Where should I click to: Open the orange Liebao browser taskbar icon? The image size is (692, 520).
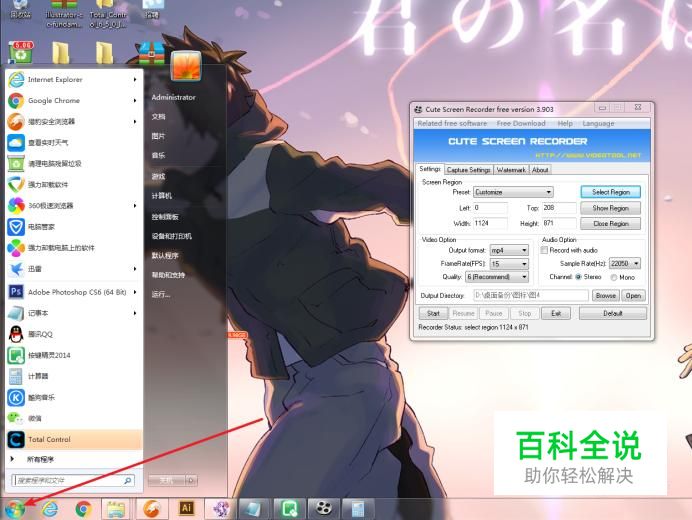pos(151,509)
